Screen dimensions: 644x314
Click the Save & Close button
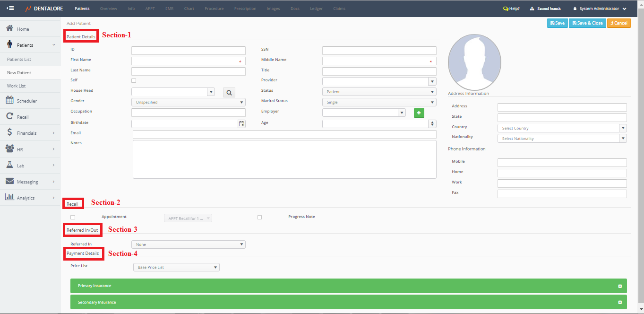pyautogui.click(x=587, y=23)
